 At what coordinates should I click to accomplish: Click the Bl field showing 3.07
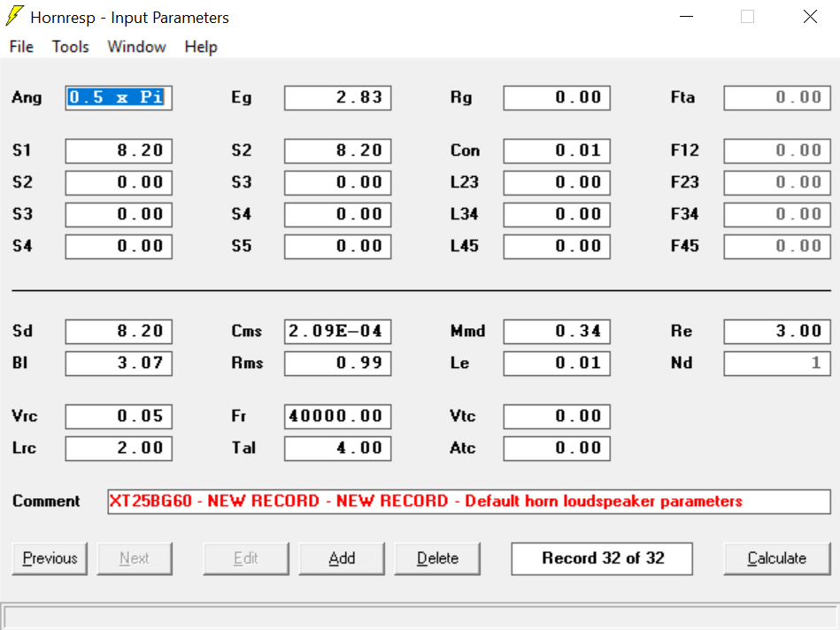(x=119, y=364)
